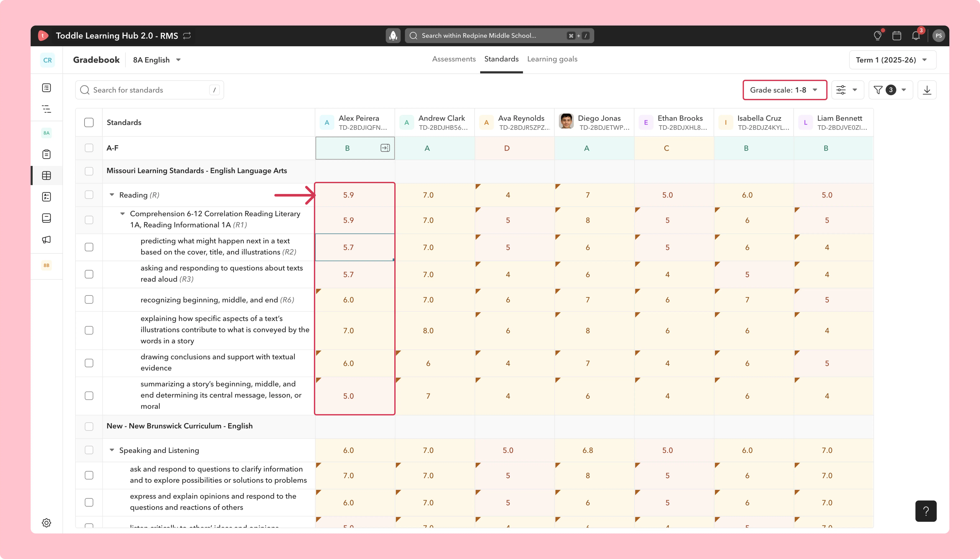Image resolution: width=980 pixels, height=559 pixels.
Task: Click the New Brunswick Curriculum - English heading
Action: (x=180, y=426)
